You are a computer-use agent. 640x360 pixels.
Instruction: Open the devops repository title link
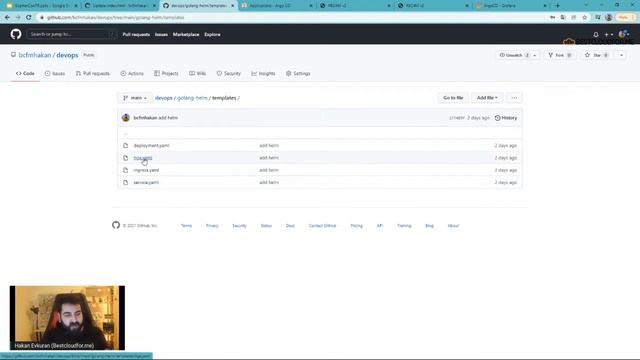tap(67, 55)
